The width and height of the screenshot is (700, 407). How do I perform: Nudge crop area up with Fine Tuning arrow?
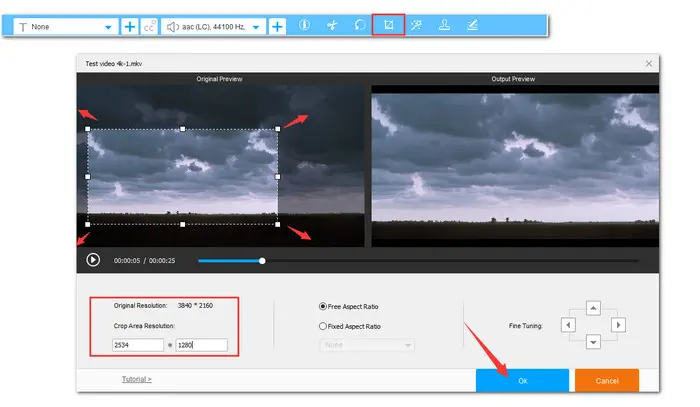coord(593,308)
